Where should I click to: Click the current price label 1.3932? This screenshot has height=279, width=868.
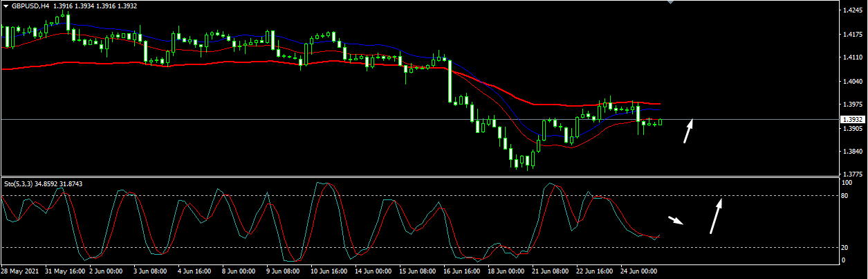click(852, 120)
